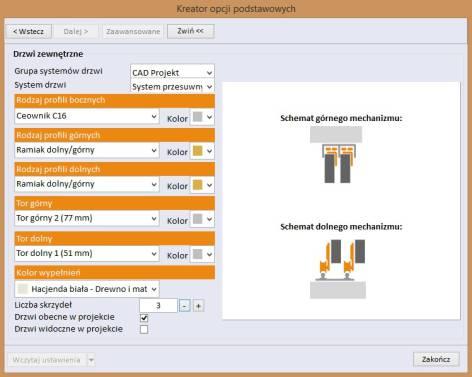Select the Tor górny 2 (77 mm) dropdown
The width and height of the screenshot is (472, 377).
tap(87, 218)
